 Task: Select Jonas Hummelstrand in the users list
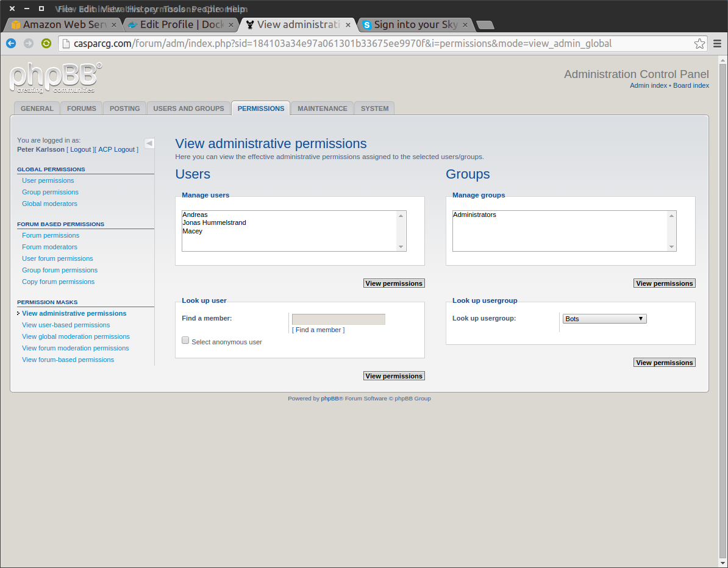289,222
